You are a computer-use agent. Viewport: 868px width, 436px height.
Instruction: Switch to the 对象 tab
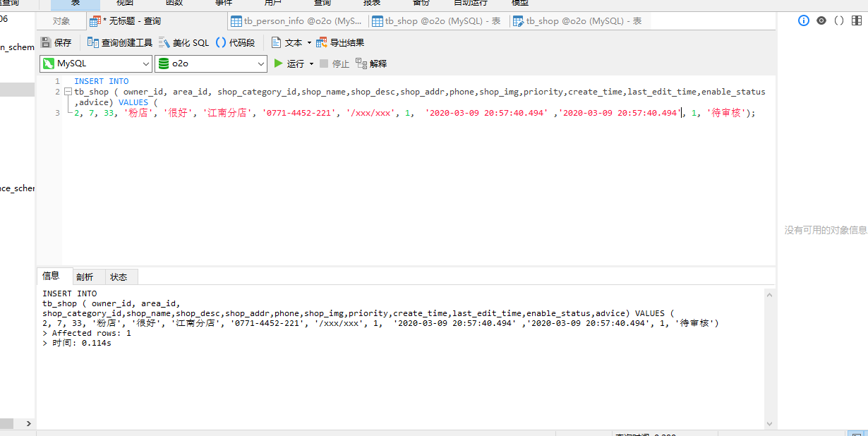[61, 21]
